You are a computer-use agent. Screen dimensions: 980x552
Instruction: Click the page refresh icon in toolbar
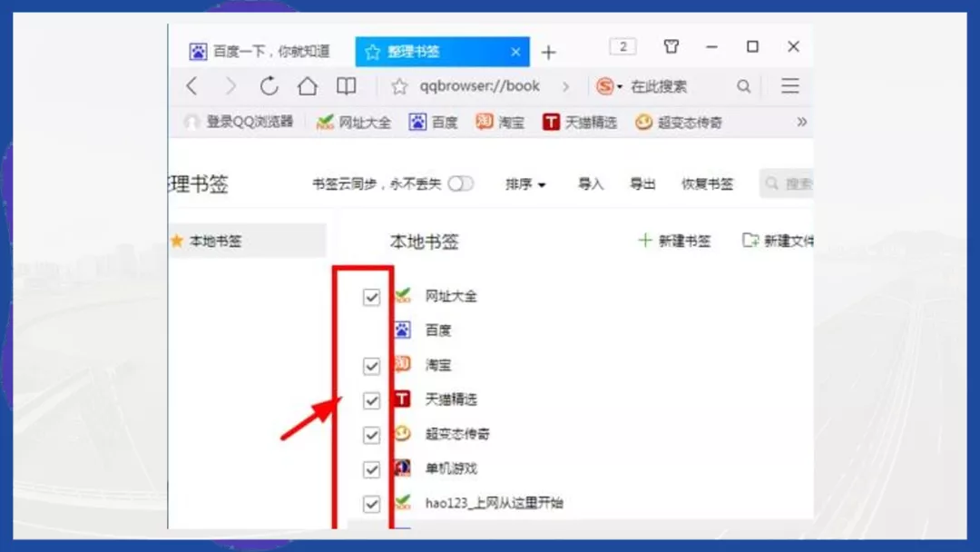click(268, 86)
